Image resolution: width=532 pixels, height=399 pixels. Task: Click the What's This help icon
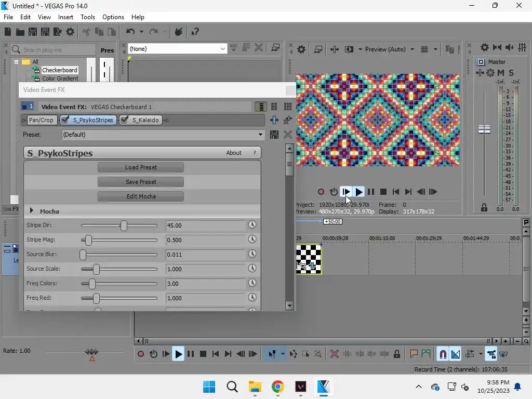195,32
